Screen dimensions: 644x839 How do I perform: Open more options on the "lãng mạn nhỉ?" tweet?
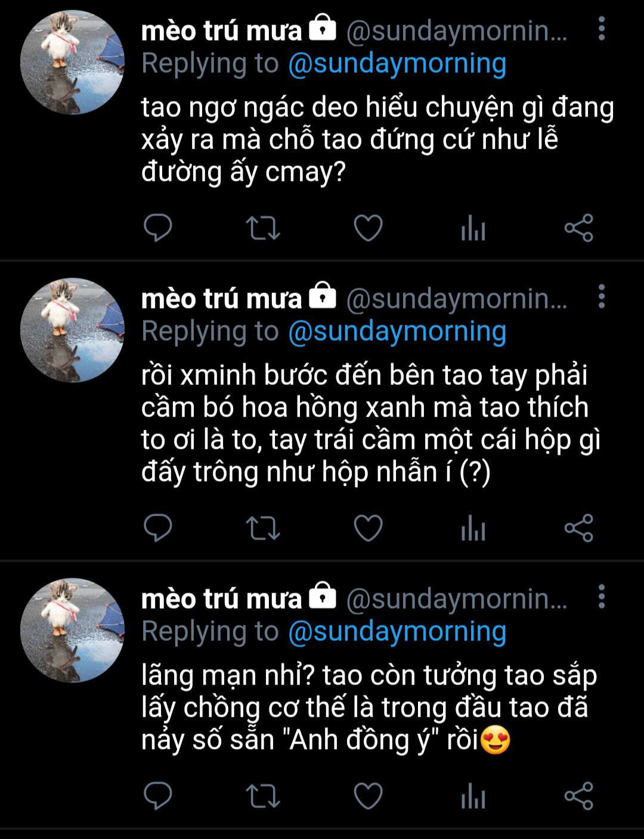coord(601,596)
